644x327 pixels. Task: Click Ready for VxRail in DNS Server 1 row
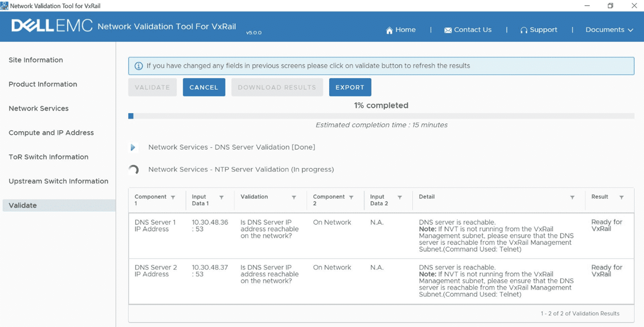click(x=607, y=225)
